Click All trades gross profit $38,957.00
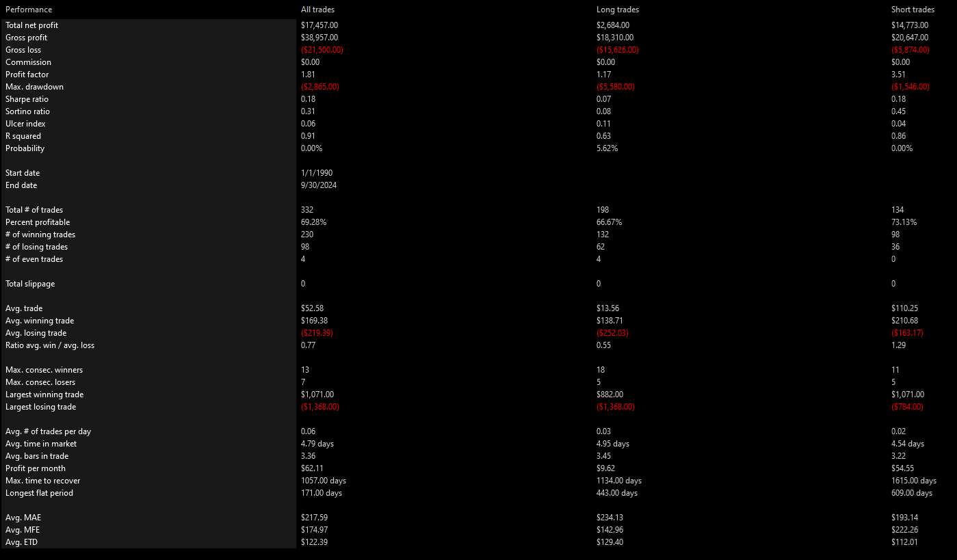The image size is (957, 560). pos(319,38)
